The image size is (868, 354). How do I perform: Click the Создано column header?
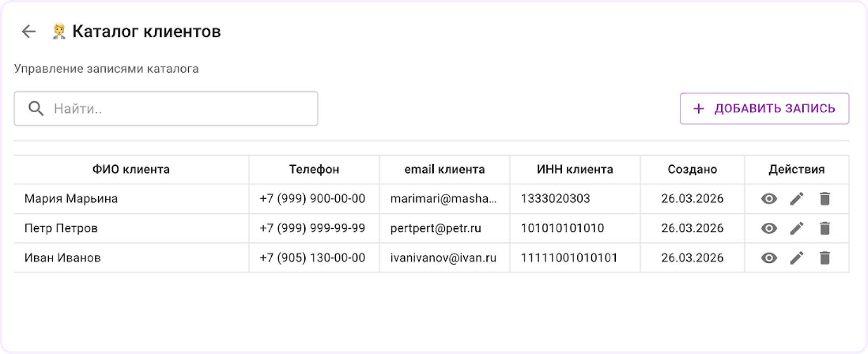click(x=692, y=169)
